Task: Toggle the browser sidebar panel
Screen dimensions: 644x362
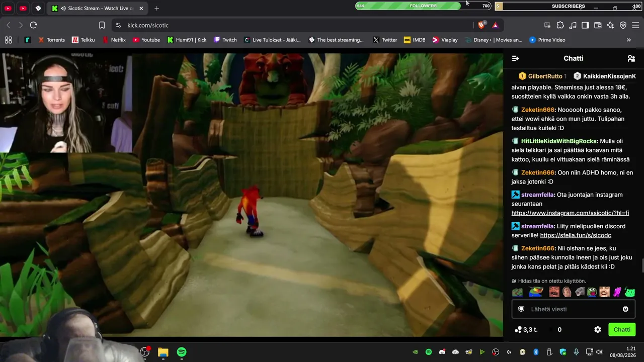Action: point(585,25)
